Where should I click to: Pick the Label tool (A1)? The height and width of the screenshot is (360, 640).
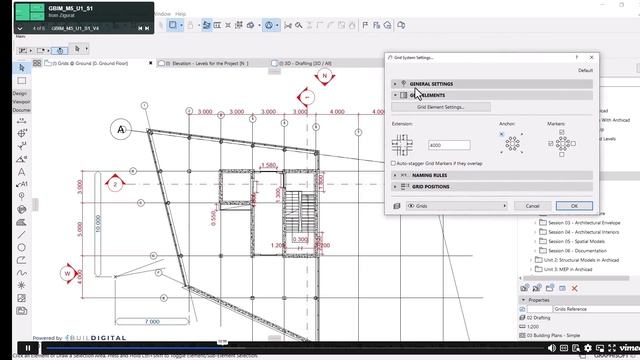pyautogui.click(x=22, y=184)
